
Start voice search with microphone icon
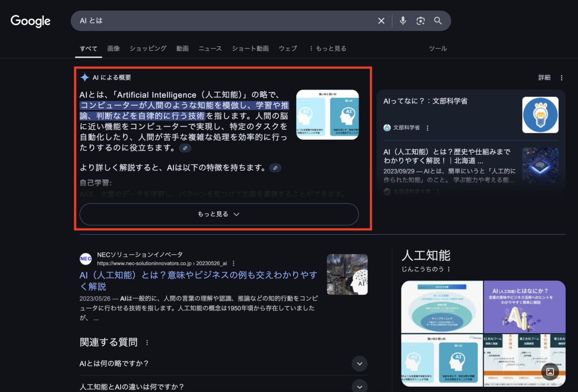pos(403,21)
